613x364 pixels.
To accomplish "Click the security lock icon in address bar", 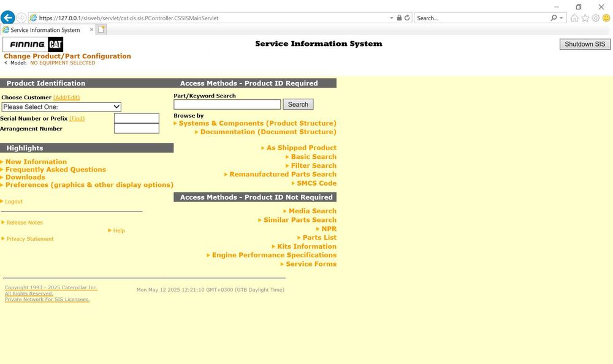I will [399, 18].
